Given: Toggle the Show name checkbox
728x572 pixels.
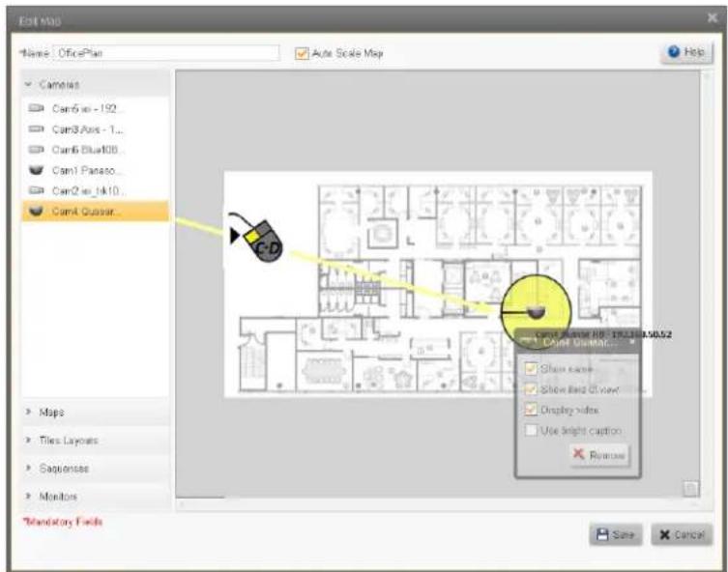Looking at the screenshot, I should [x=531, y=368].
